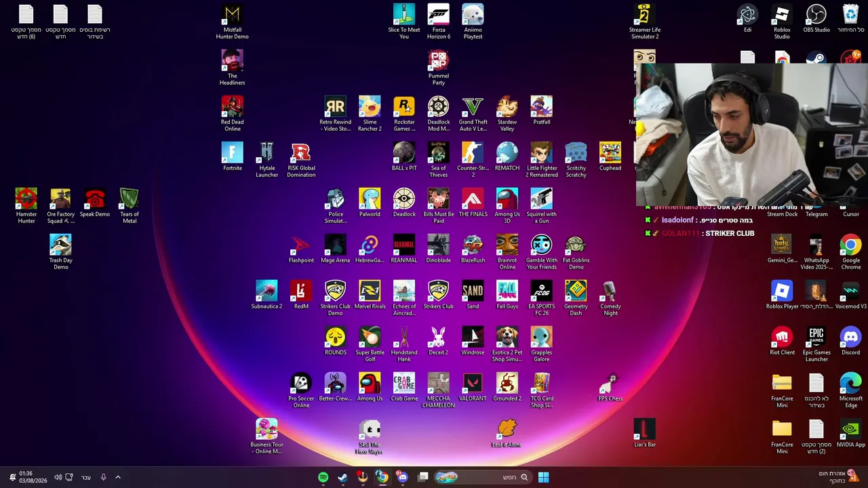868x488 pixels.
Task: Select the Aniimo Playtest desktop icon
Action: [x=473, y=22]
